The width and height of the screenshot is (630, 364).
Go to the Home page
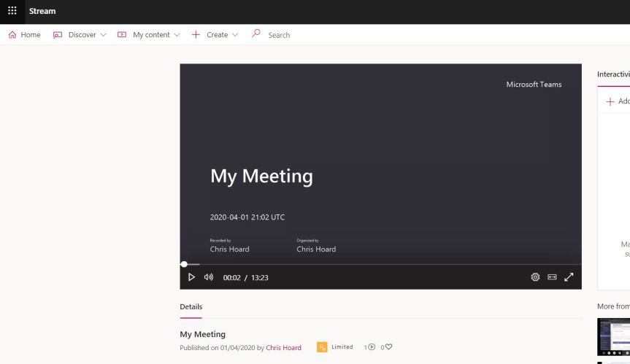(x=24, y=35)
